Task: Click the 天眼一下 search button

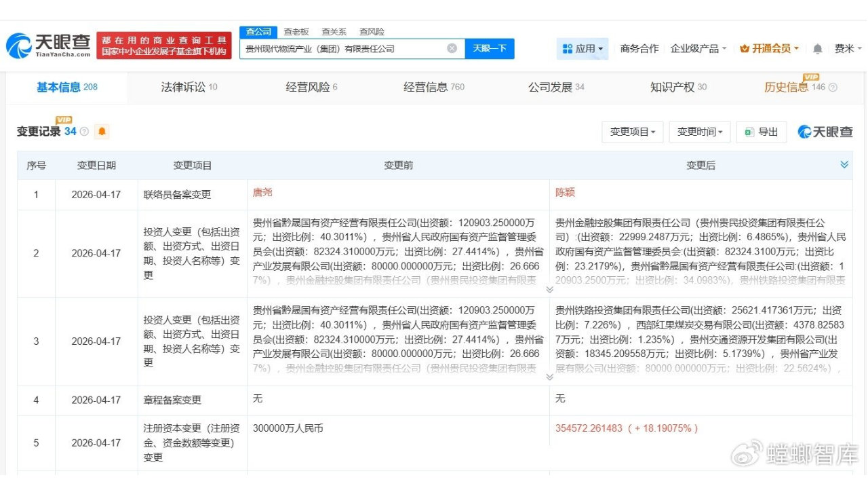Action: (x=490, y=48)
